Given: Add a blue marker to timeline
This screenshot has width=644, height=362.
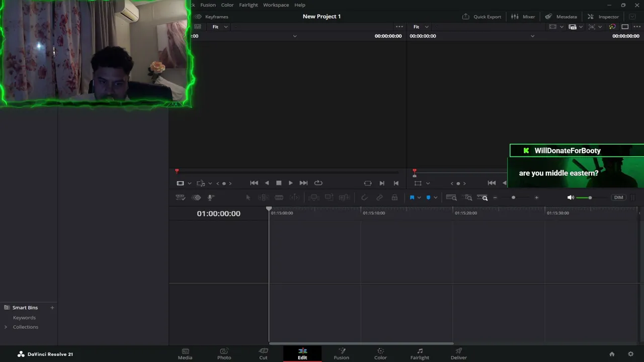Looking at the screenshot, I should coord(428,198).
